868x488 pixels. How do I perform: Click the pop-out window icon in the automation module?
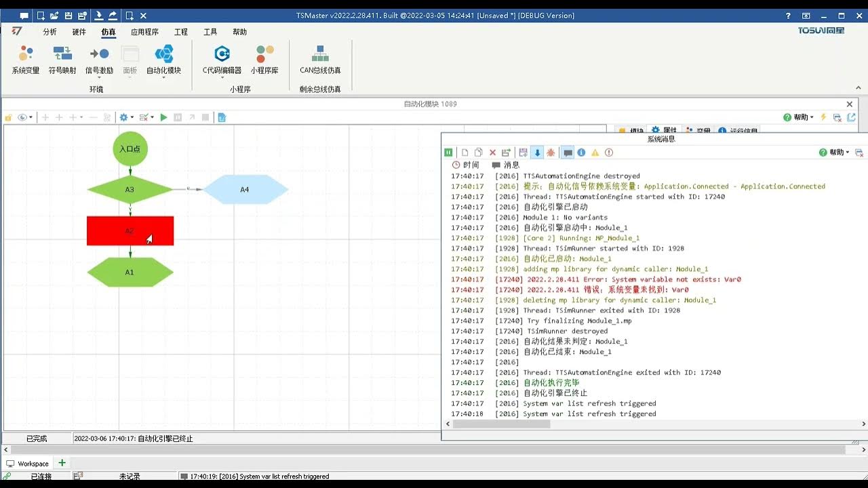click(x=851, y=117)
